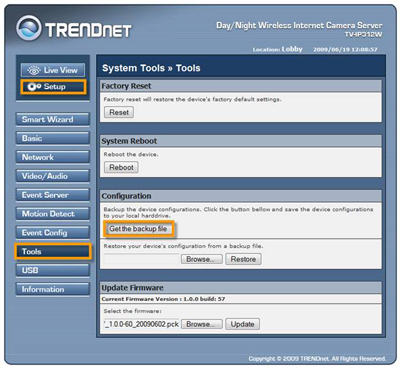Click the Current Firmware Version text

(163, 299)
